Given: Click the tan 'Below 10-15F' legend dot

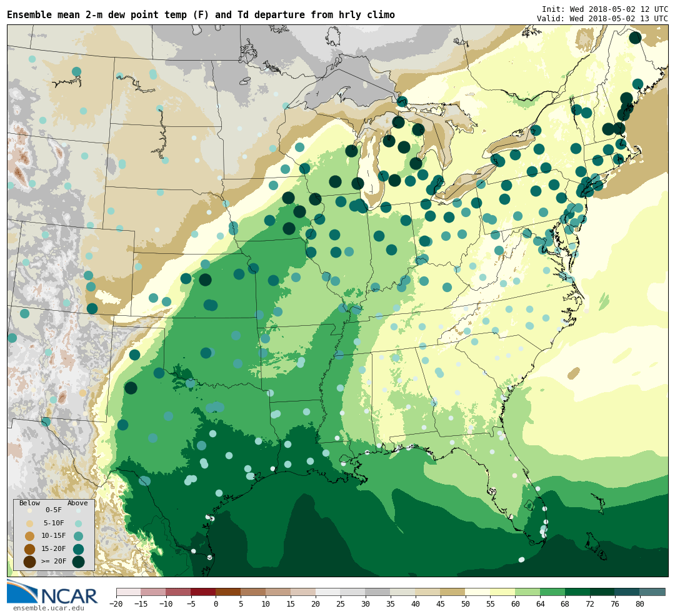Looking at the screenshot, I should click(x=30, y=537).
